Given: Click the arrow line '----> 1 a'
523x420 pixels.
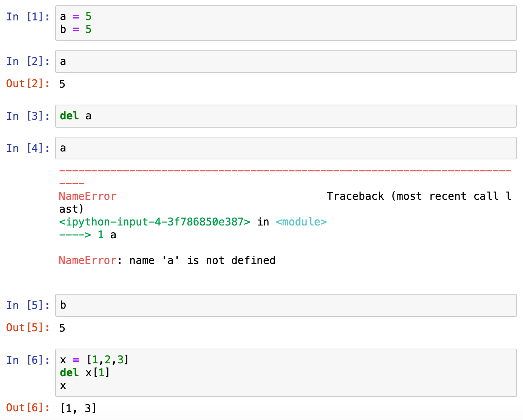Looking at the screenshot, I should (x=87, y=235).
